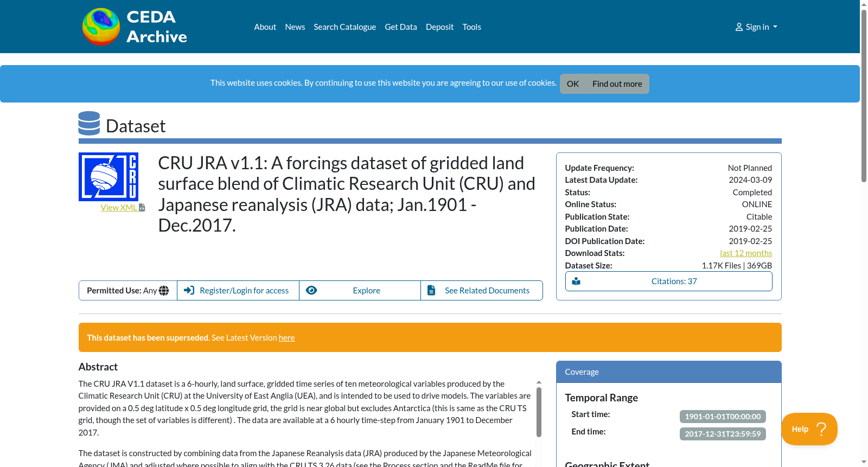Click Register/Login for access
The width and height of the screenshot is (868, 467).
[238, 291]
